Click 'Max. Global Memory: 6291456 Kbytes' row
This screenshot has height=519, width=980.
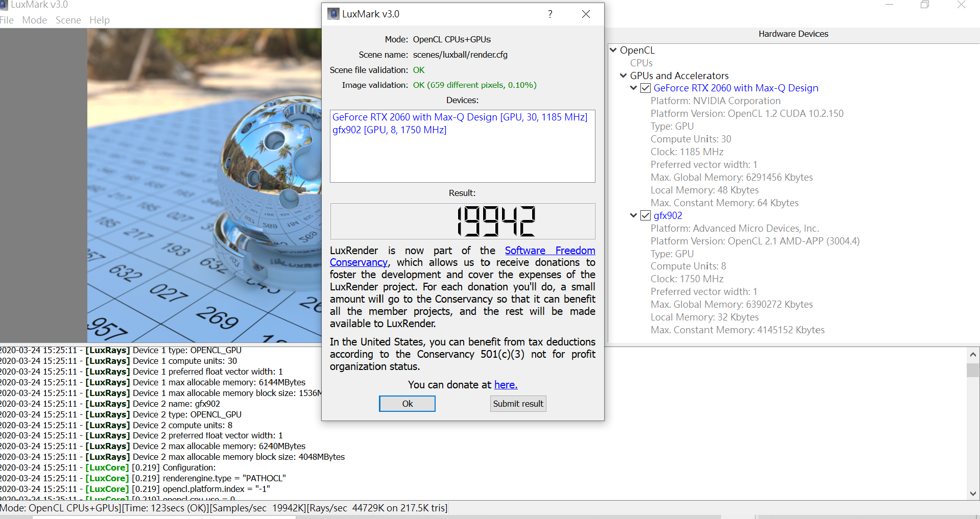click(732, 178)
